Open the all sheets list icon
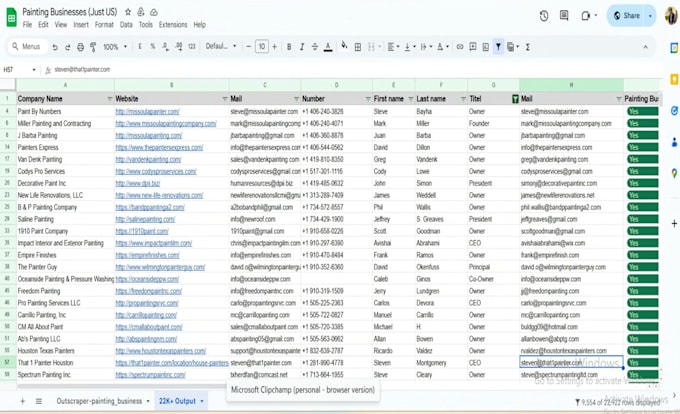This screenshot has height=414, width=680. (x=39, y=401)
